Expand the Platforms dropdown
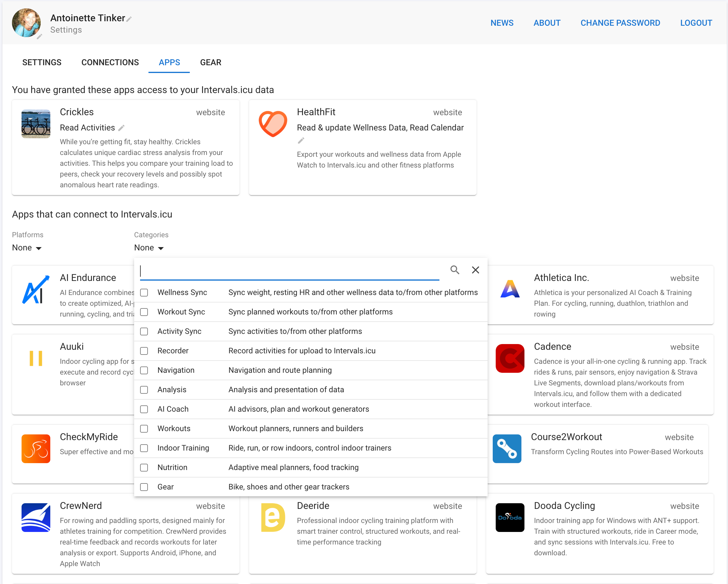 (x=26, y=247)
